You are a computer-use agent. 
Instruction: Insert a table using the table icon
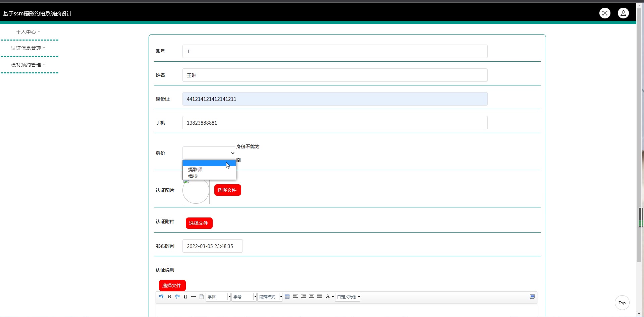287,297
